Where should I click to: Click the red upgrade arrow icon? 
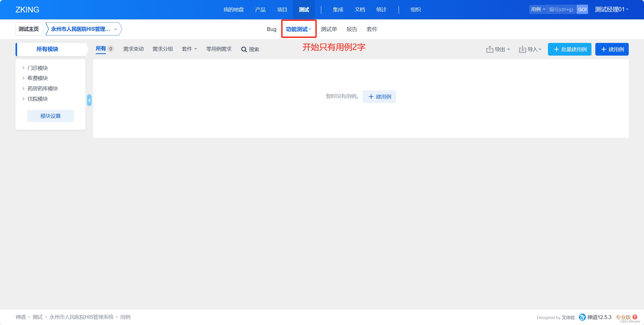pyautogui.click(x=635, y=317)
